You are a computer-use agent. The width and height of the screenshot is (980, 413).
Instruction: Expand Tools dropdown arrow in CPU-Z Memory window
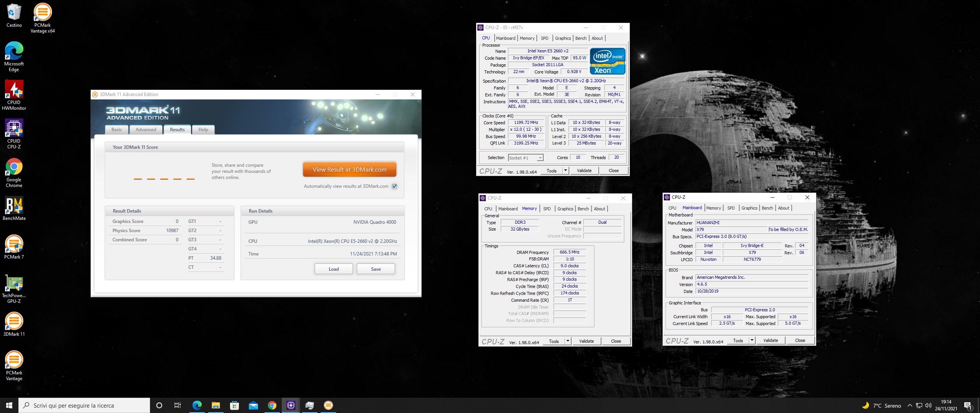click(x=568, y=341)
